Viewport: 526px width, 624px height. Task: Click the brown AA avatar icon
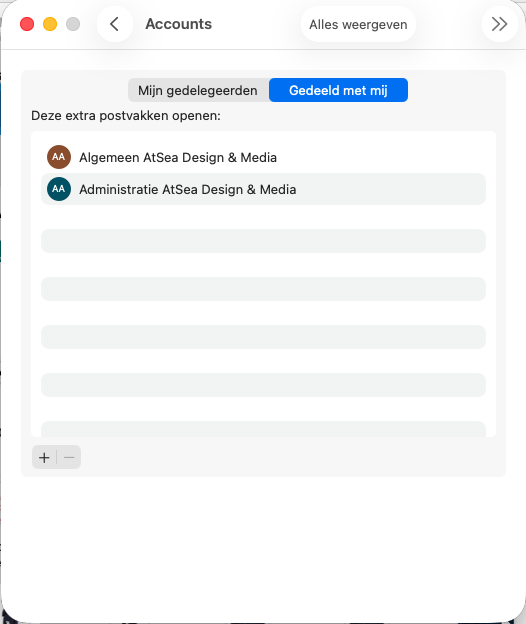click(59, 157)
